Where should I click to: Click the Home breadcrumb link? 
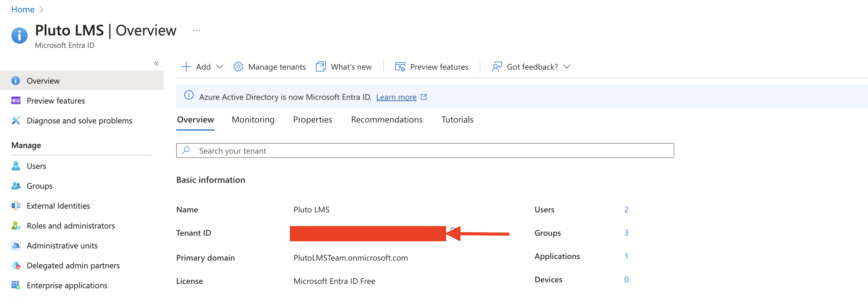(x=23, y=9)
